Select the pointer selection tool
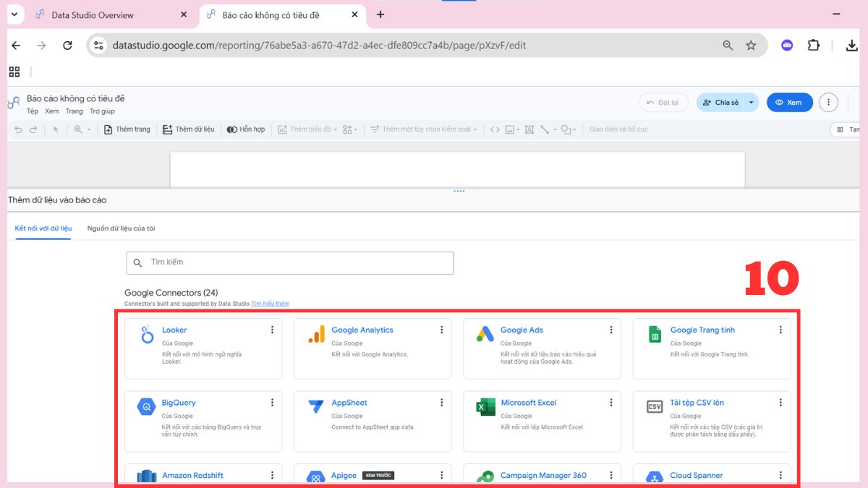Viewport: 868px width, 488px height. pos(56,129)
